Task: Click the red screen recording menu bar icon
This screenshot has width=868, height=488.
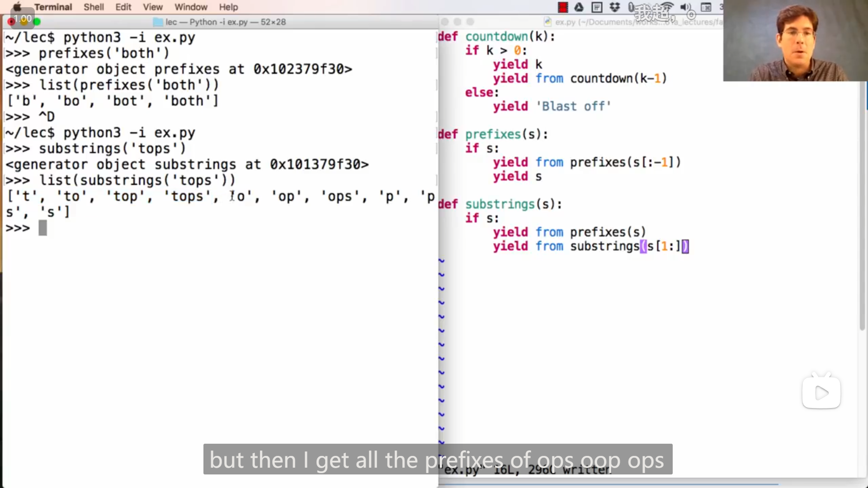Action: (563, 7)
